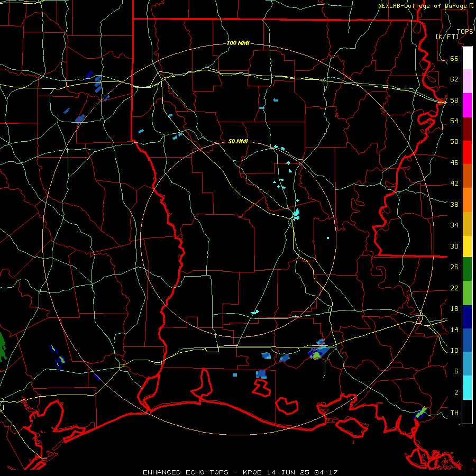Image resolution: width=476 pixels, height=476 pixels.
Task: Click the white swatch in the tops legend
Action: pos(467,58)
